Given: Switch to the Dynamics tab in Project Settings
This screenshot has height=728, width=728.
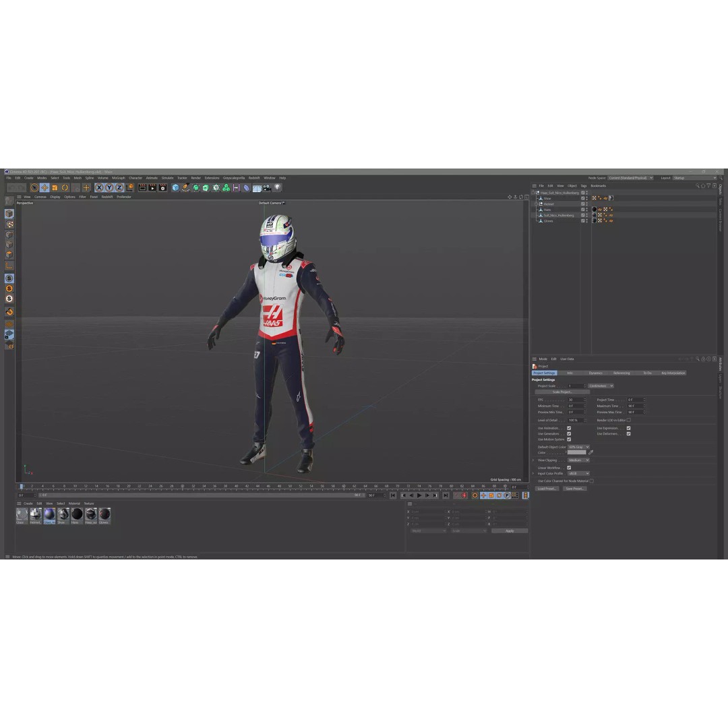Looking at the screenshot, I should (596, 373).
